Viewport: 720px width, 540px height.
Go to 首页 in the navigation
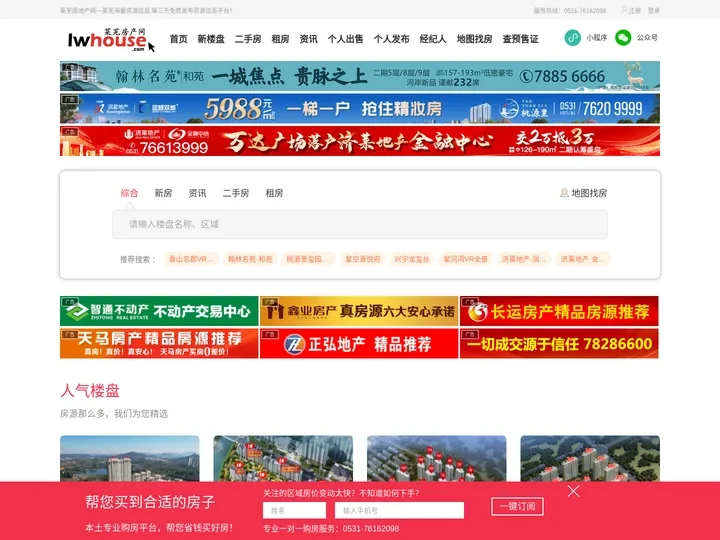pos(179,39)
